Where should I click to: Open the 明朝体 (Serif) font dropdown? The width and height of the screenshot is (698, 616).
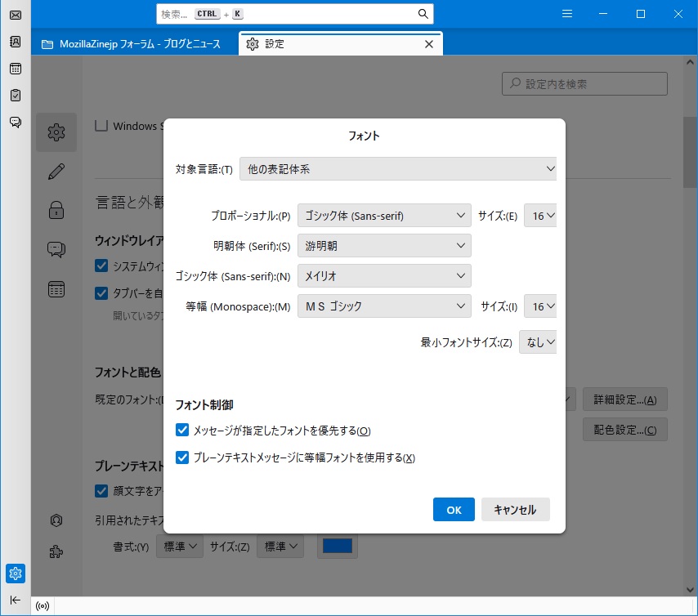click(383, 246)
